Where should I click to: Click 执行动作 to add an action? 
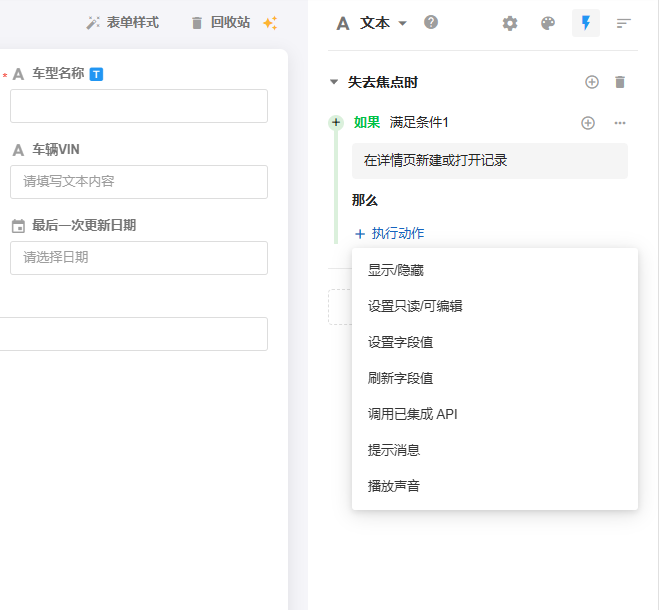389,233
